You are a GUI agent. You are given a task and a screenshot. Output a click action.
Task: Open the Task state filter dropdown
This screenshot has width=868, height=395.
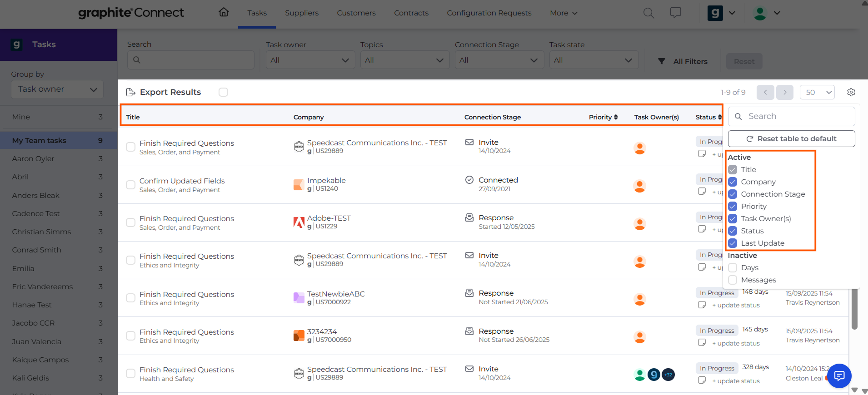pos(594,60)
